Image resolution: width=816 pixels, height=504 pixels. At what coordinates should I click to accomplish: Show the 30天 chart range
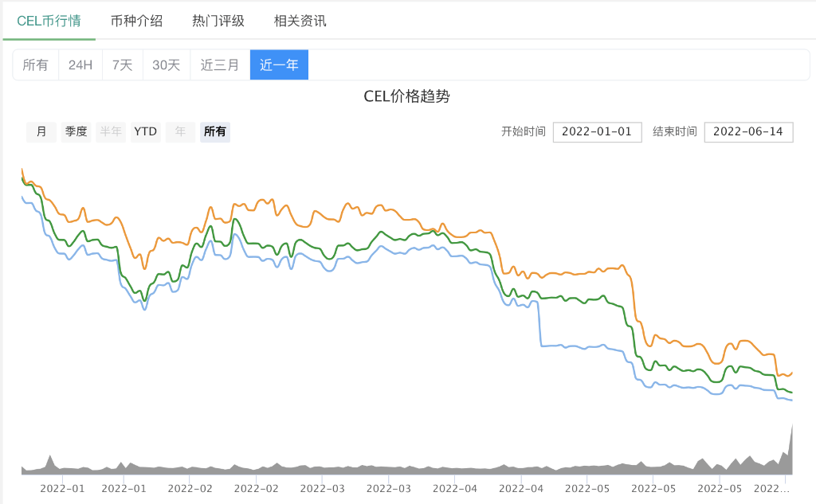click(x=167, y=64)
